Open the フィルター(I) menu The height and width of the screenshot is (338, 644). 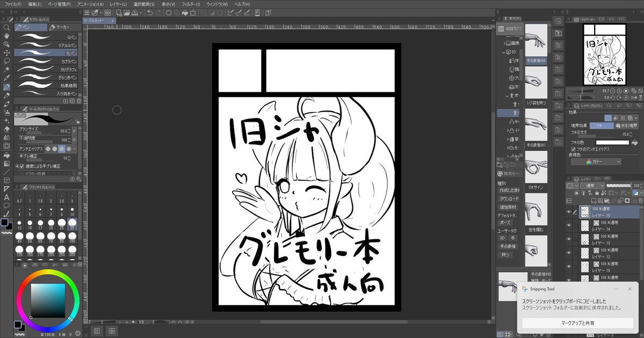191,4
